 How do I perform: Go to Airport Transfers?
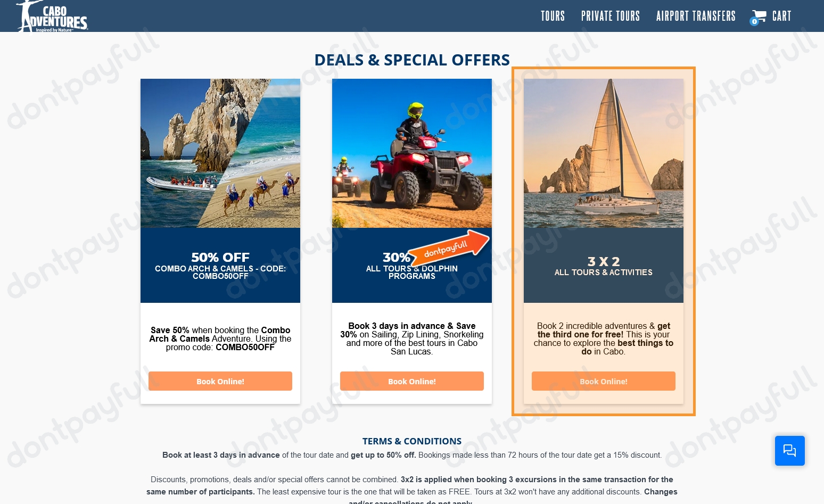(696, 16)
